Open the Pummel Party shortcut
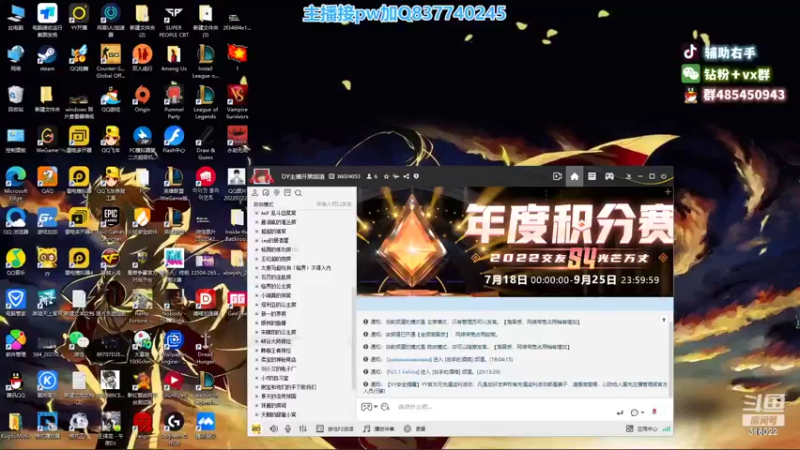 pos(173,102)
